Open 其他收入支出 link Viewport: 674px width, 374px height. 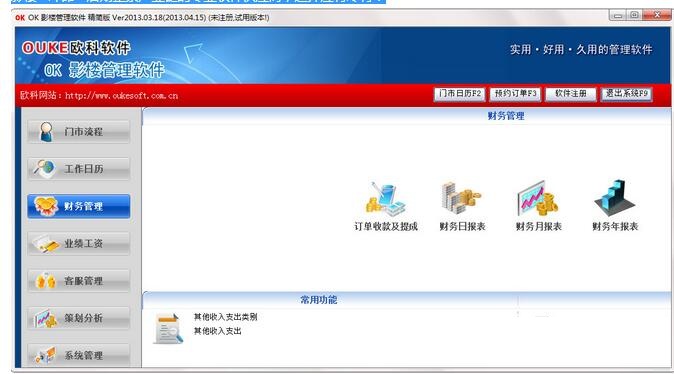pos(218,331)
